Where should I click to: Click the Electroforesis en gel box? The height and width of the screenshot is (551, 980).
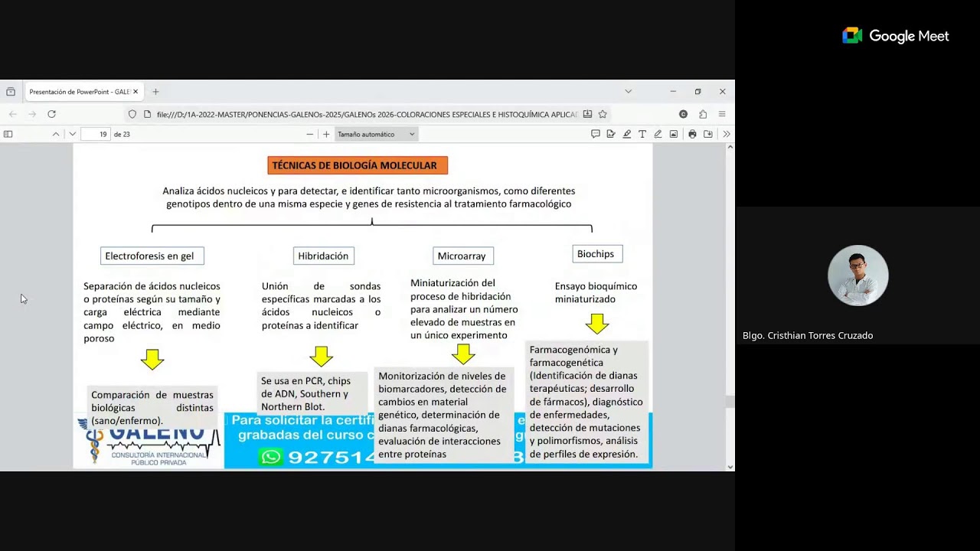click(152, 256)
